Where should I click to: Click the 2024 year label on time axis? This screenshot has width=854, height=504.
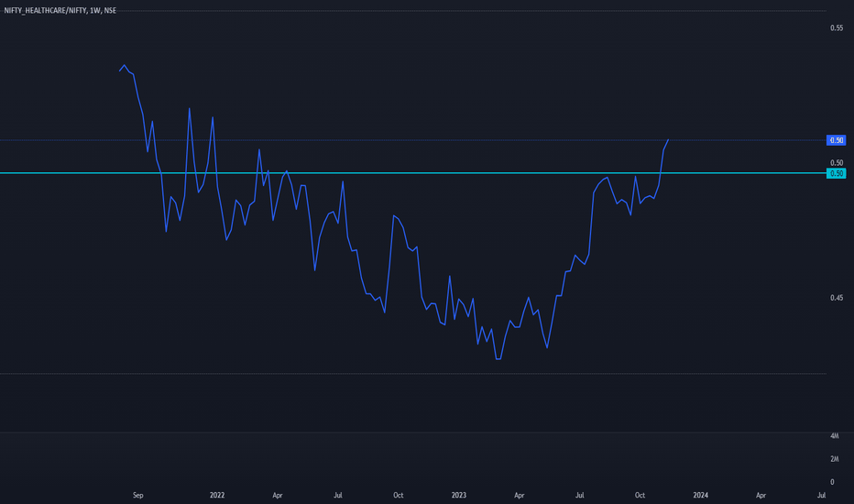700,495
